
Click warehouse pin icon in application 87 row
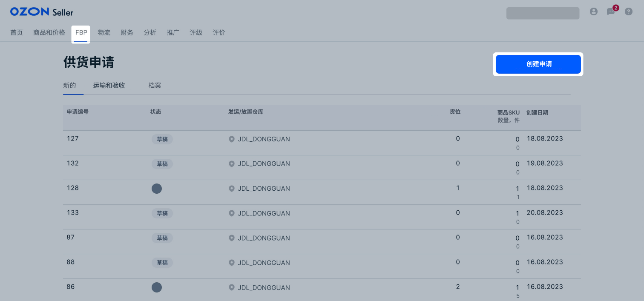pos(232,238)
